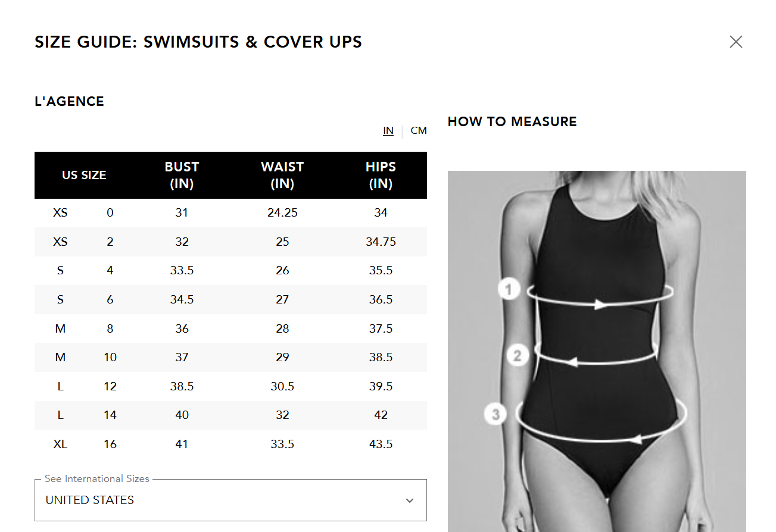
Task: Click the Size Guide title text
Action: [198, 42]
